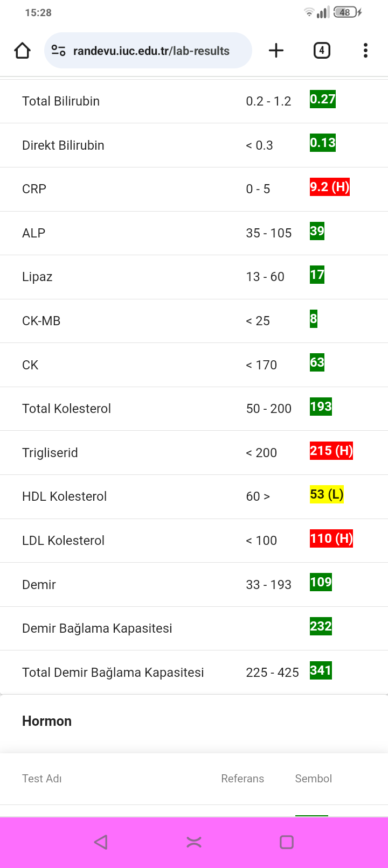388x868 pixels.
Task: Select the yellow HDL 53 (L) value
Action: coord(327,494)
